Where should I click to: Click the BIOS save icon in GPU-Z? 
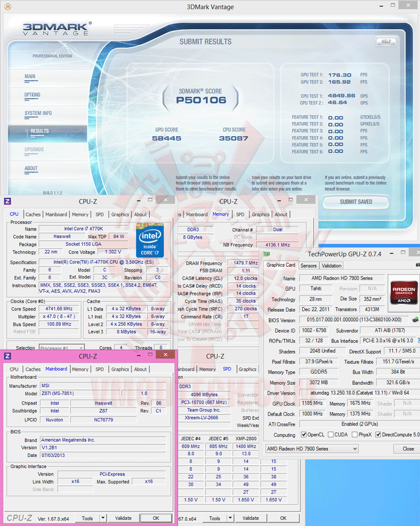415,320
